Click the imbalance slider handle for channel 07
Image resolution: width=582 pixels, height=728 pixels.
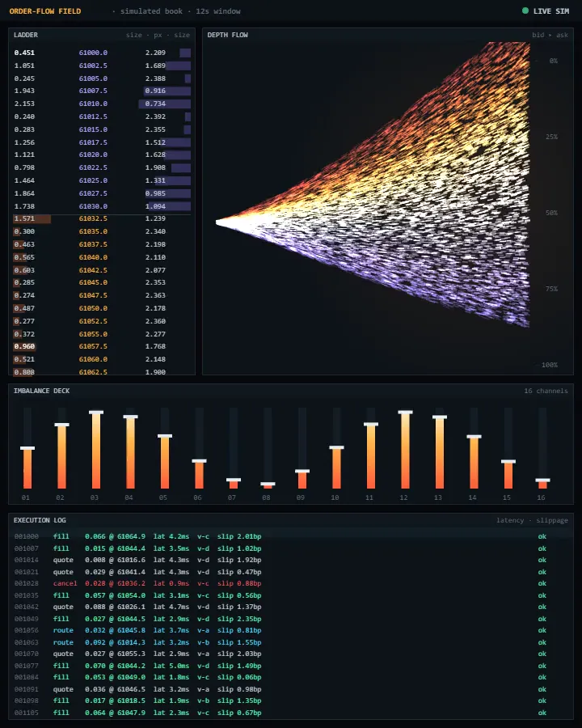pos(234,480)
